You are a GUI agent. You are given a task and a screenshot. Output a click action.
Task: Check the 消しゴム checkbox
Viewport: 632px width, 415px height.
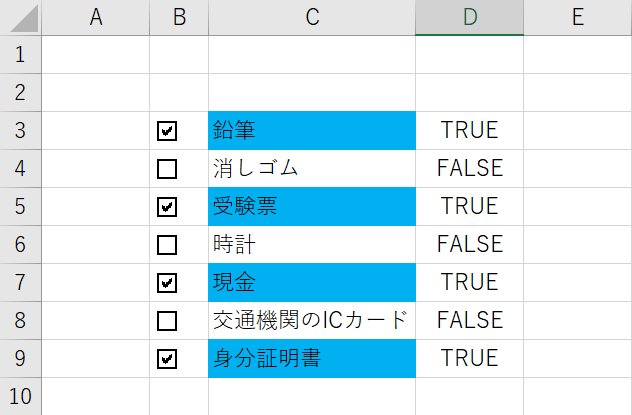167,169
